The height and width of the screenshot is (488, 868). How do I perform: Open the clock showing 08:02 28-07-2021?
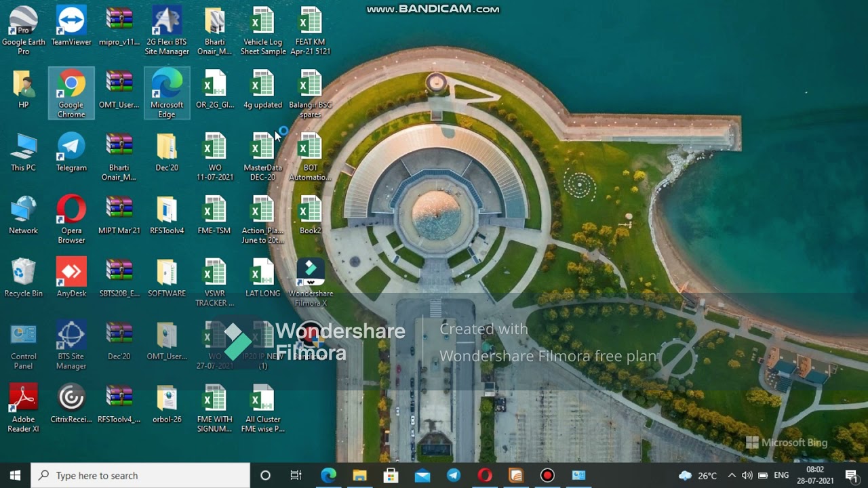point(815,475)
